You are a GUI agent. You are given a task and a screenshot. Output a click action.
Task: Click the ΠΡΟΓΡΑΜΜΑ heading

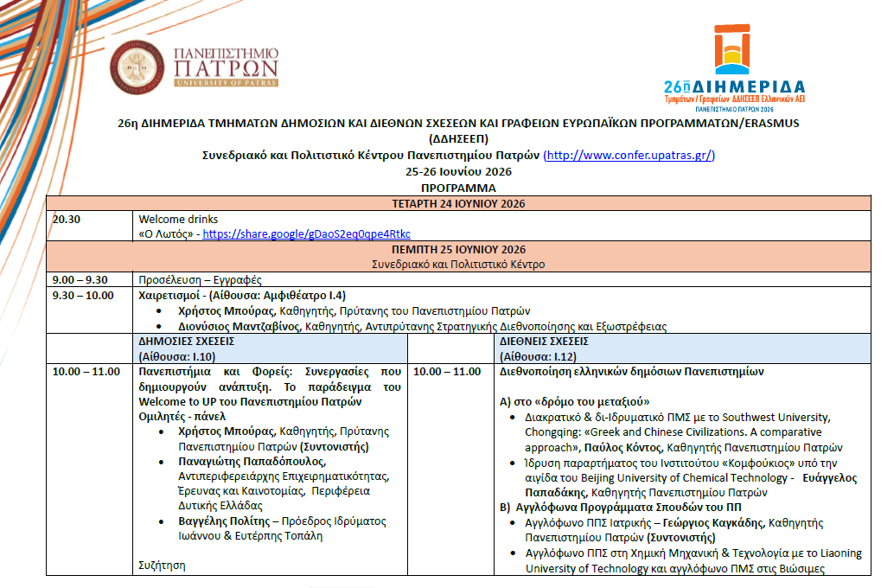458,188
